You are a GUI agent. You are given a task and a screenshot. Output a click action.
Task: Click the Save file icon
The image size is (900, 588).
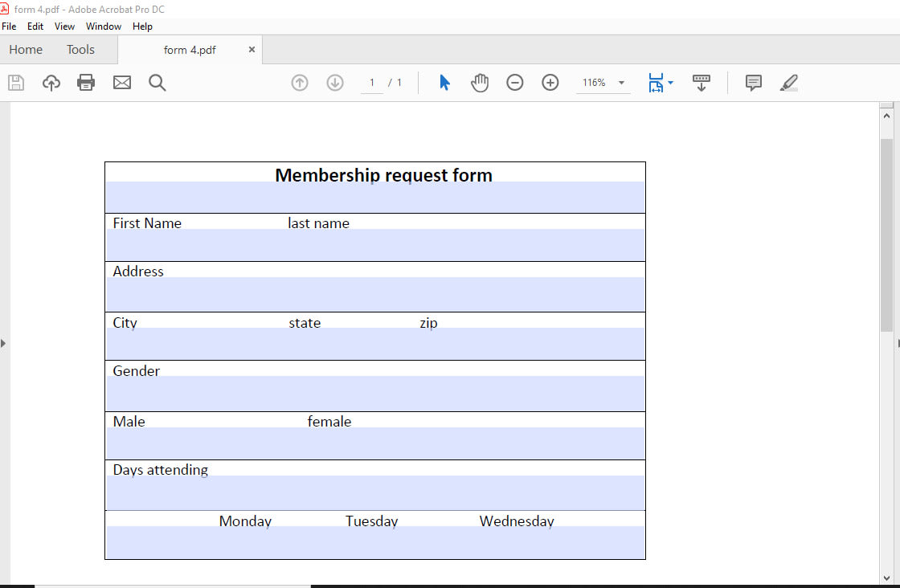pyautogui.click(x=16, y=83)
